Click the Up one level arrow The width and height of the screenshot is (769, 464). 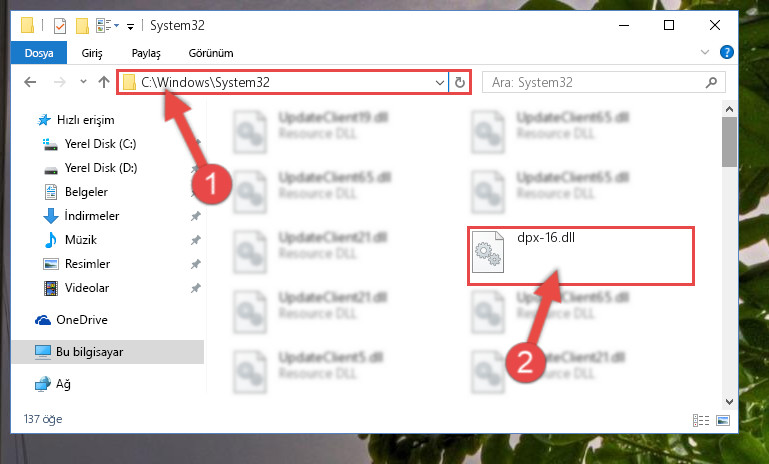pyautogui.click(x=103, y=82)
